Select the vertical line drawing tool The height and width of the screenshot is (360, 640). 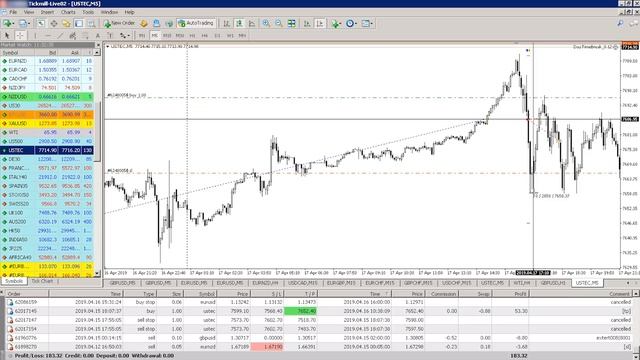pos(35,36)
